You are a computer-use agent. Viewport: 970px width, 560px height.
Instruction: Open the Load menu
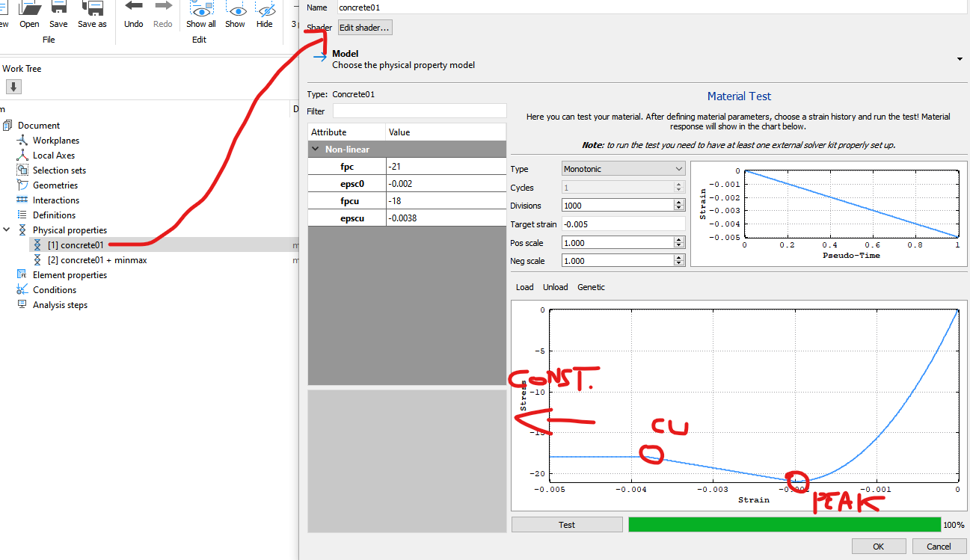pyautogui.click(x=525, y=287)
